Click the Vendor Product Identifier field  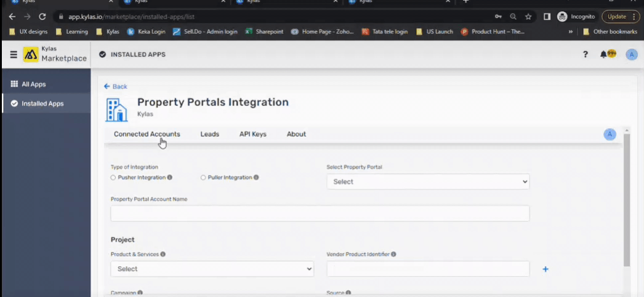tap(428, 269)
